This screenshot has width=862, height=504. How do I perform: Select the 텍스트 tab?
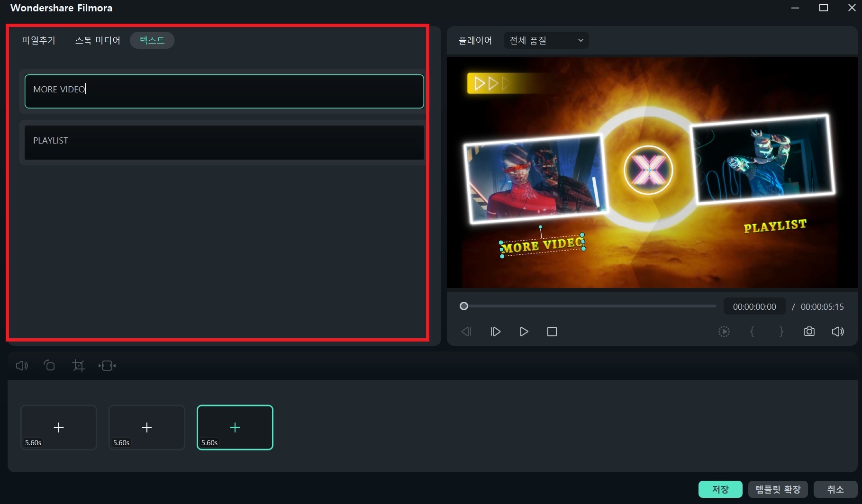pos(152,40)
